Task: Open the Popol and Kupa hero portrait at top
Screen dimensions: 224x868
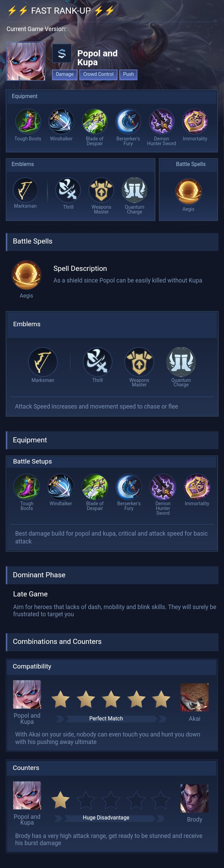Action: [x=26, y=61]
